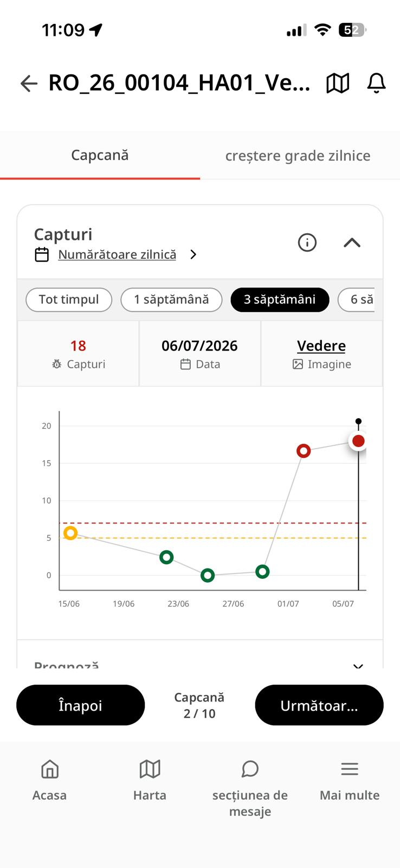Open Vedere image link
The image size is (400, 868).
tap(321, 346)
